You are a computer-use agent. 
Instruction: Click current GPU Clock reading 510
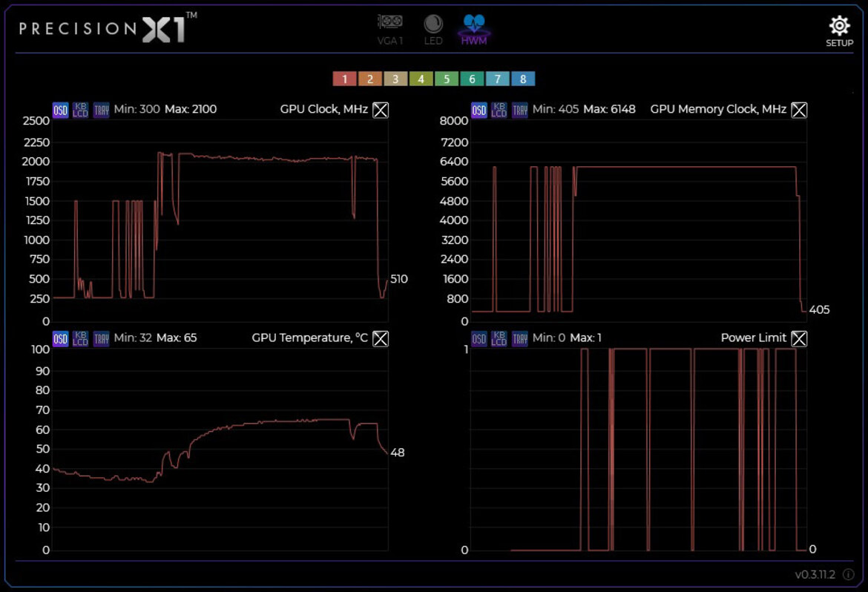(399, 279)
